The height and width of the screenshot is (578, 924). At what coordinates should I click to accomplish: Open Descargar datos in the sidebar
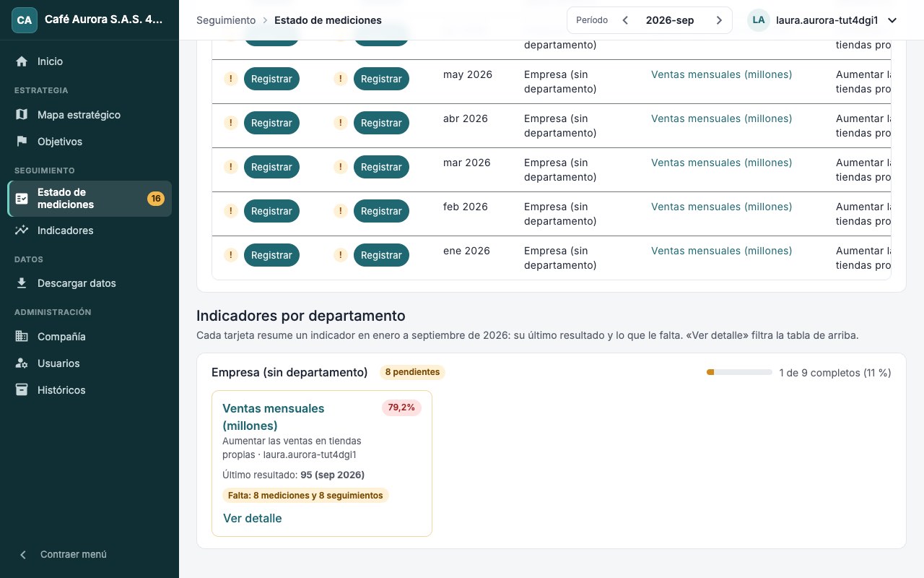click(90, 283)
